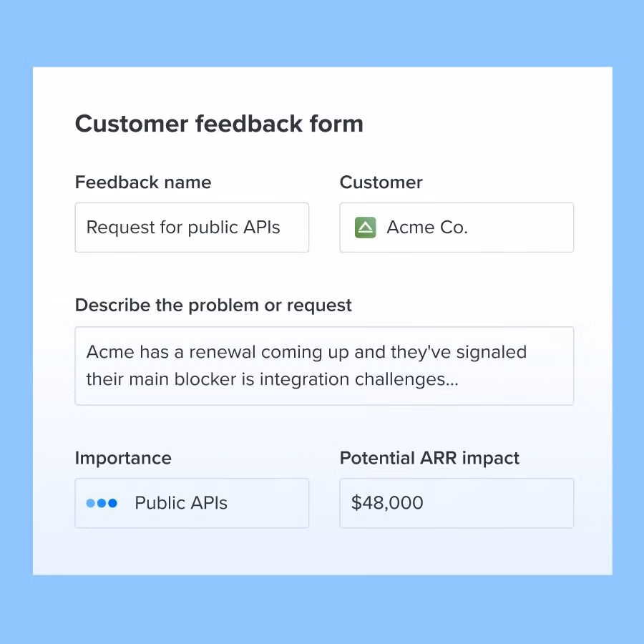Click the "Potential ARR impact" label
This screenshot has width=644, height=644.
(429, 458)
